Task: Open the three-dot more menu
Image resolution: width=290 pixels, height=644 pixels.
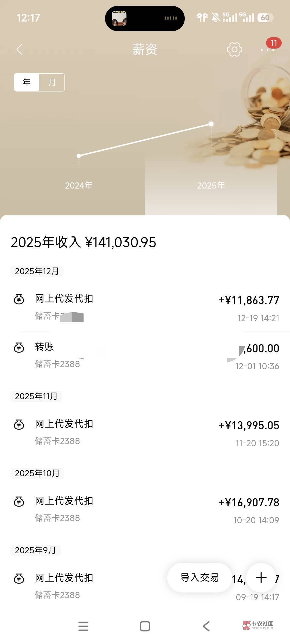Action: tap(267, 49)
